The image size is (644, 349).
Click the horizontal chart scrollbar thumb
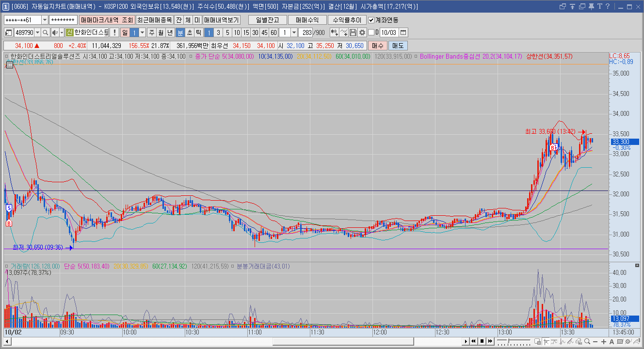(343, 342)
